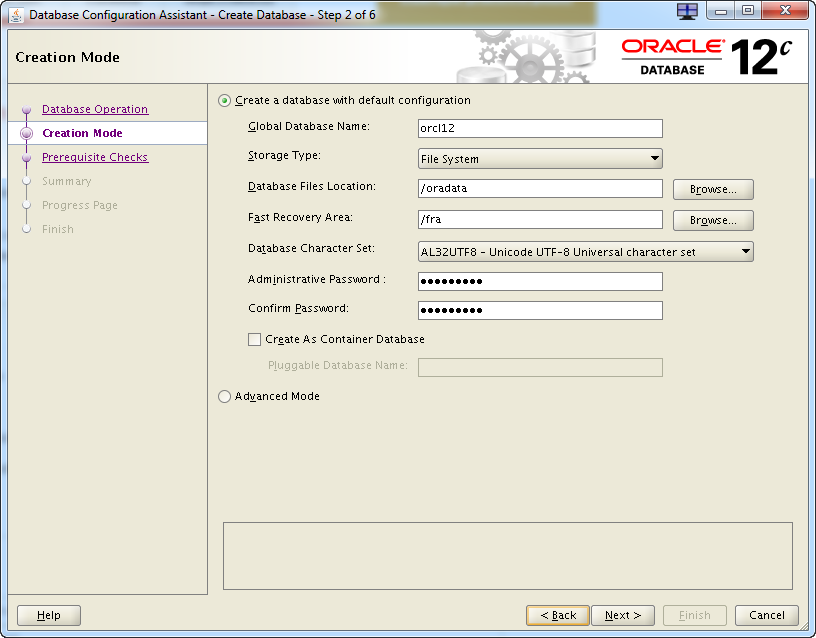Viewport: 816px width, 638px height.
Task: Focus the Confirm Password field
Action: pos(540,311)
